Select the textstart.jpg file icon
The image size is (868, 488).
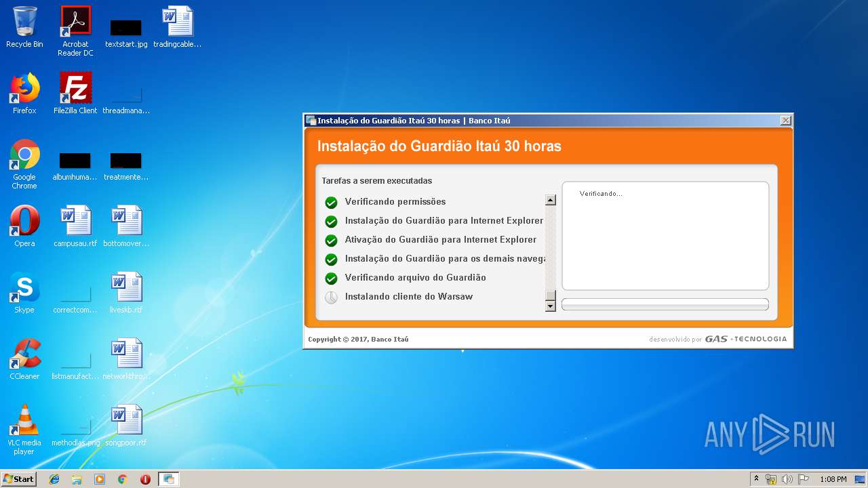click(x=126, y=33)
